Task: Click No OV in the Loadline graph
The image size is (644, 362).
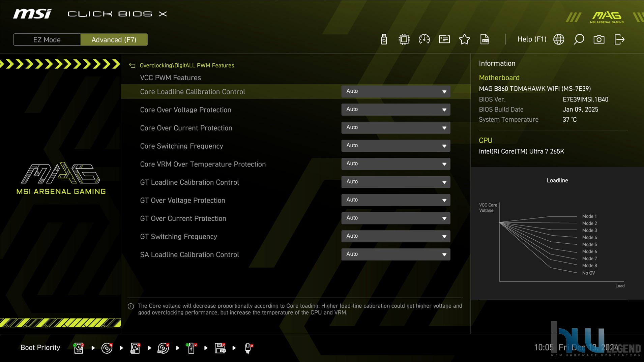Action: click(x=588, y=273)
